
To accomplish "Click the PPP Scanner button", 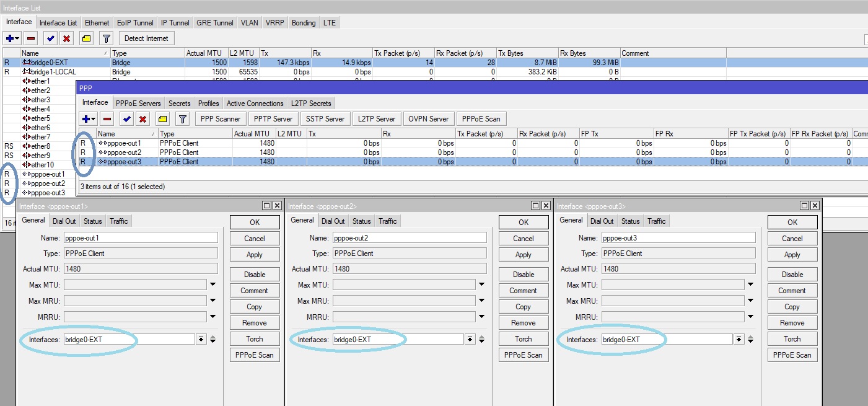I will pyautogui.click(x=221, y=118).
